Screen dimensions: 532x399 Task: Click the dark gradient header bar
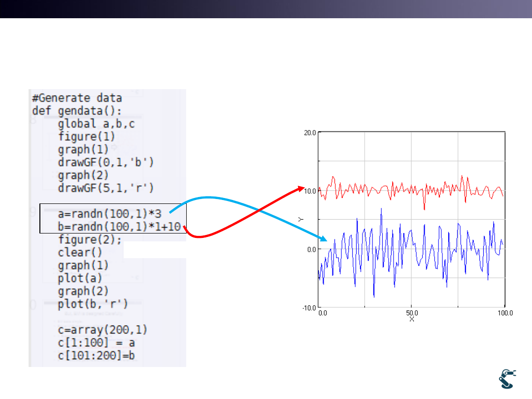tap(266, 9)
